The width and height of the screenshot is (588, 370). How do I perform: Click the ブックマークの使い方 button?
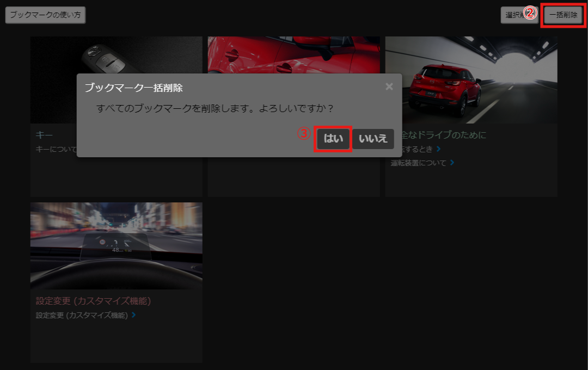pos(45,15)
